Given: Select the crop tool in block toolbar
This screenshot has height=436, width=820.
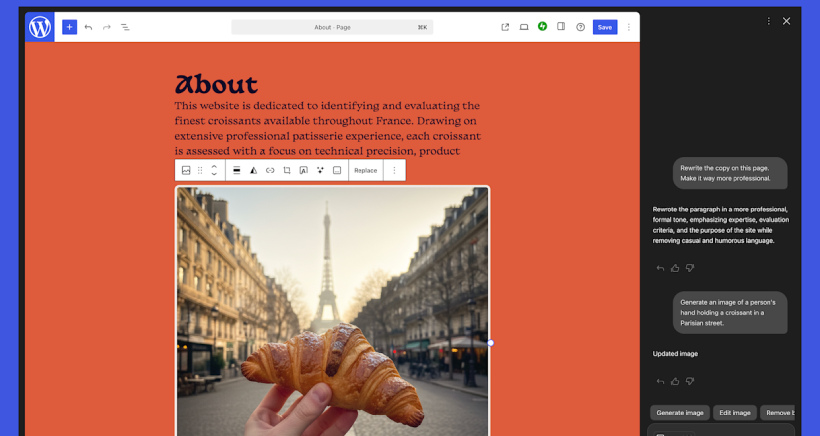Looking at the screenshot, I should [x=287, y=170].
